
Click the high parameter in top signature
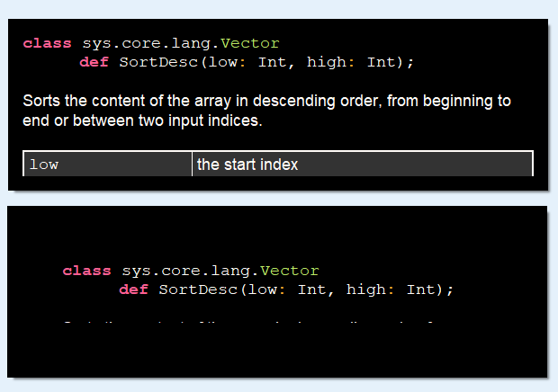[326, 62]
